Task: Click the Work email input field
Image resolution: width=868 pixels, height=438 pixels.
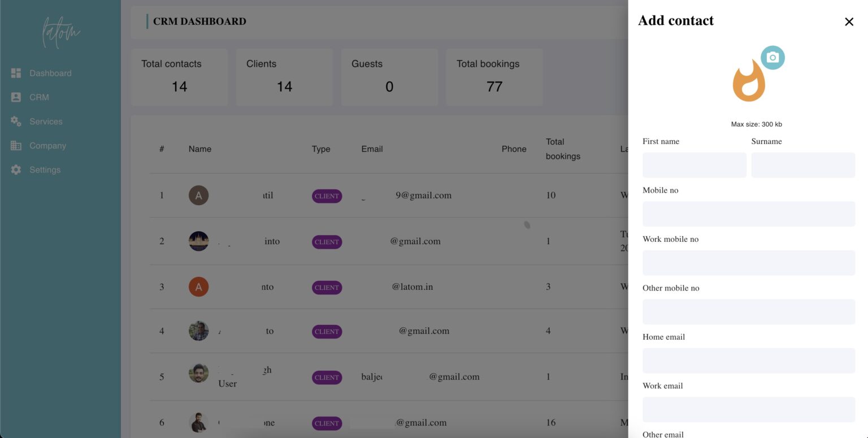Action: click(x=748, y=409)
